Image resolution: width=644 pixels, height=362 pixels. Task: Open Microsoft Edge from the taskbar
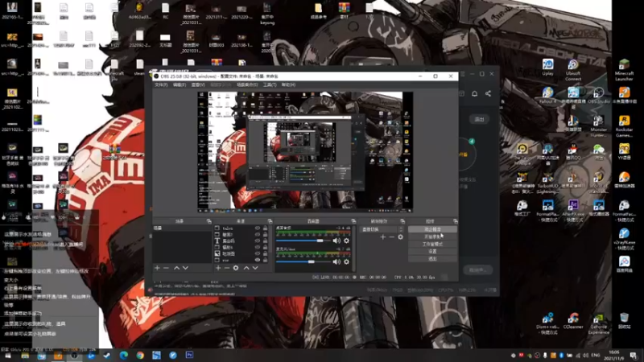click(124, 356)
